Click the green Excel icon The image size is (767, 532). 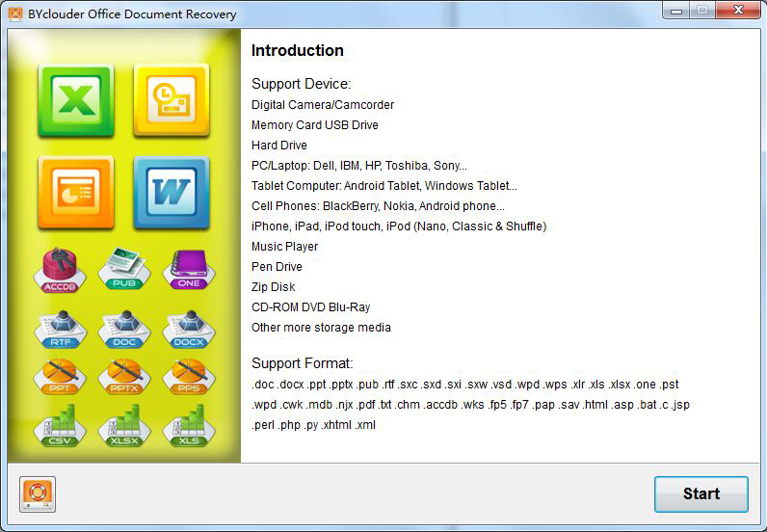(75, 100)
